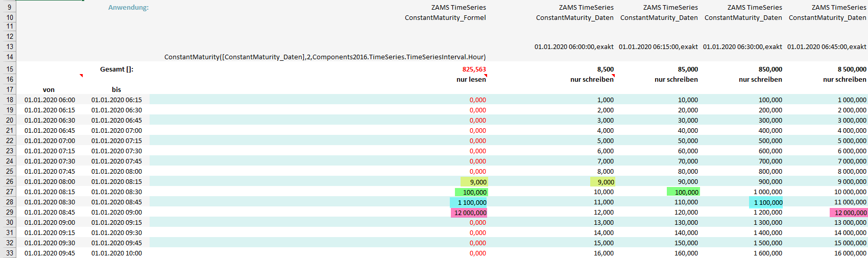
Task: Click the '01.01.2020 06:00:00,exakt' cell
Action: [x=574, y=46]
